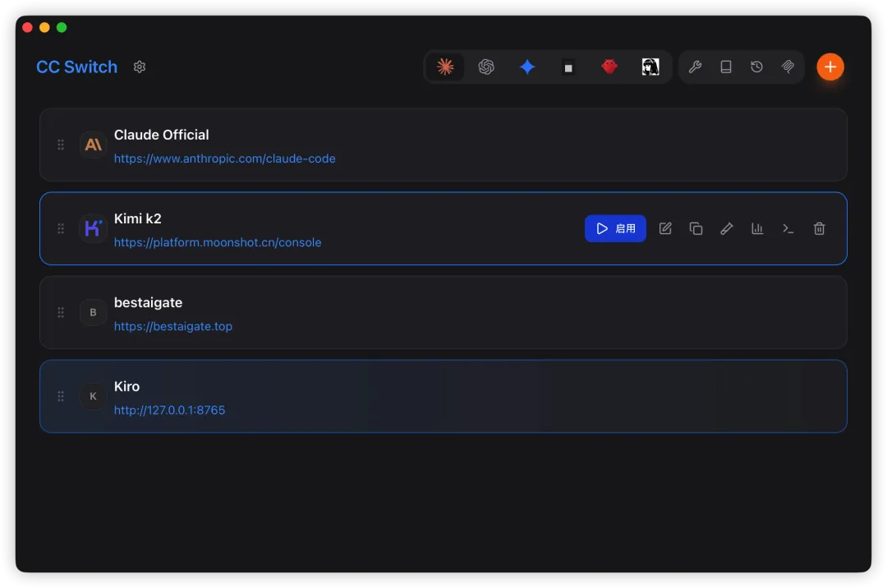The height and width of the screenshot is (588, 887).
Task: Click the drag handle on bestaigate
Action: 61,312
